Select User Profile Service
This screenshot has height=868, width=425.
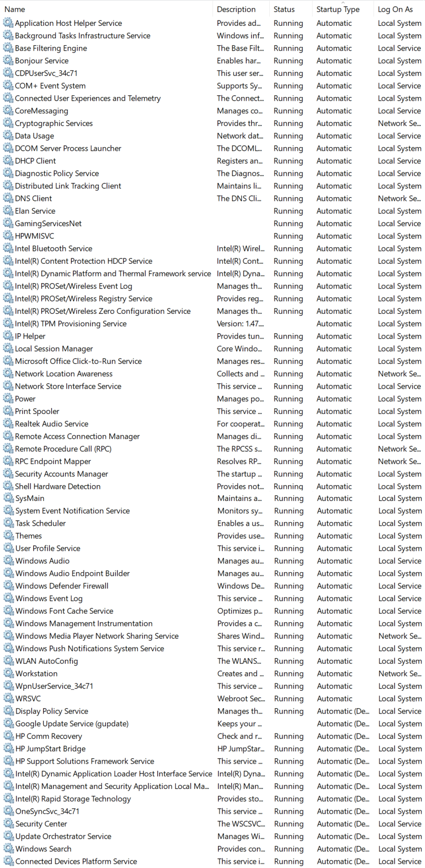48,548
